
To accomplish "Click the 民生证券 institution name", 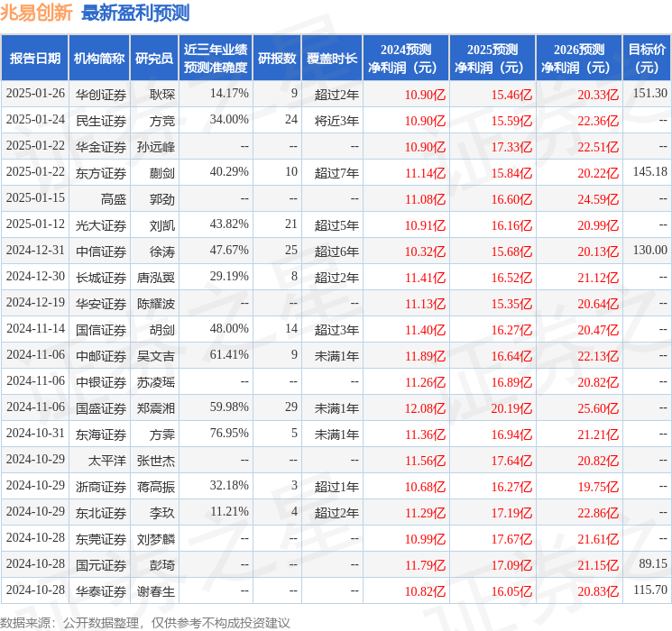I will 101,120.
